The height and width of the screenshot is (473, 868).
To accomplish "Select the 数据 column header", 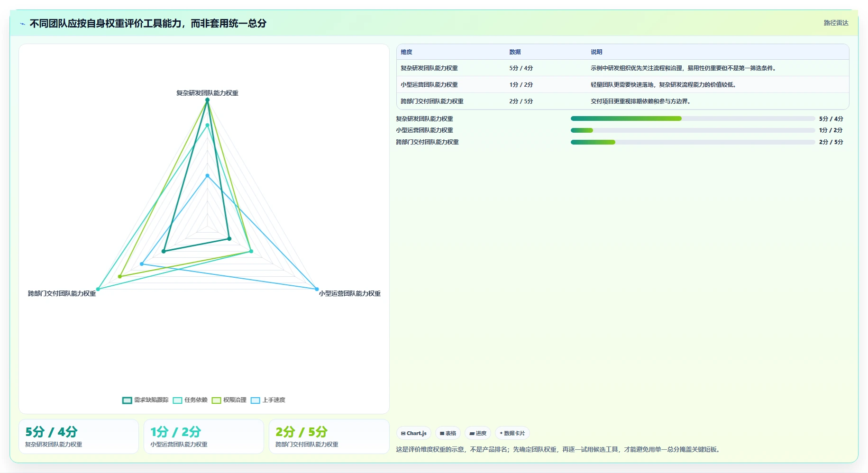I will point(515,52).
